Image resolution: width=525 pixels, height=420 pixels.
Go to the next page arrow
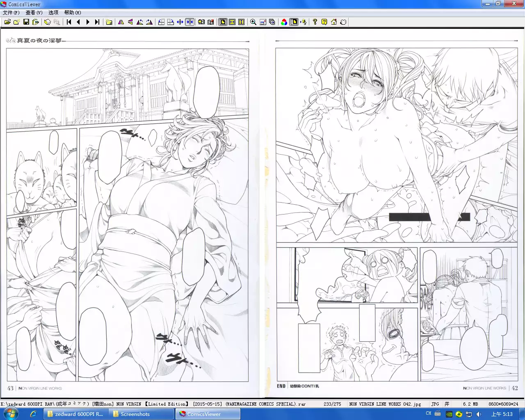pos(88,22)
